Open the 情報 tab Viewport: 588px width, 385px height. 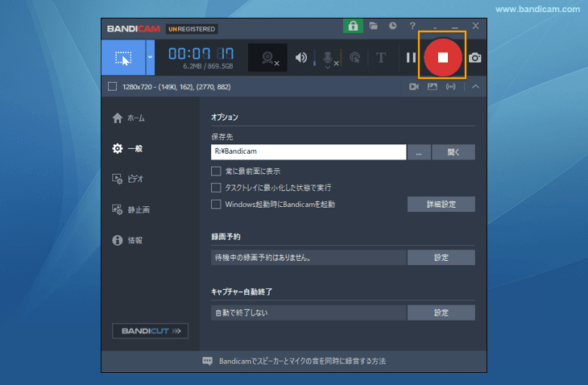click(127, 240)
